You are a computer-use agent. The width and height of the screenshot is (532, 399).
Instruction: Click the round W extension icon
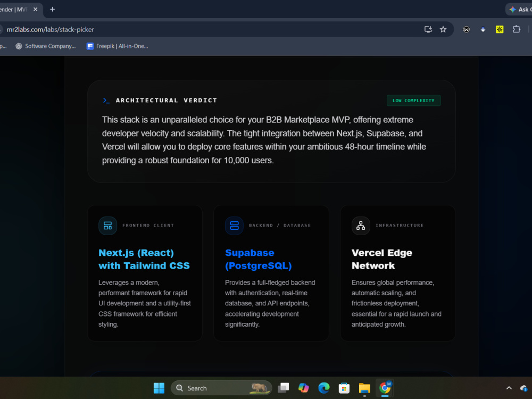point(467,29)
